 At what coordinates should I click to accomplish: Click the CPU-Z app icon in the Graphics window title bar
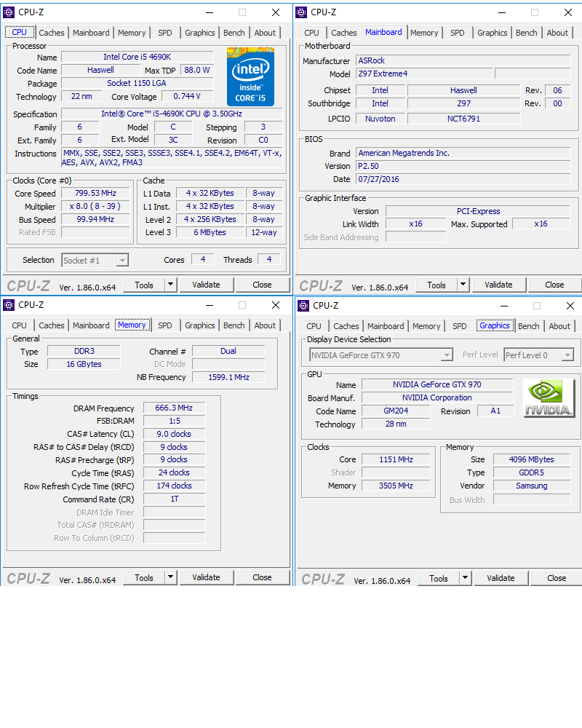point(303,306)
